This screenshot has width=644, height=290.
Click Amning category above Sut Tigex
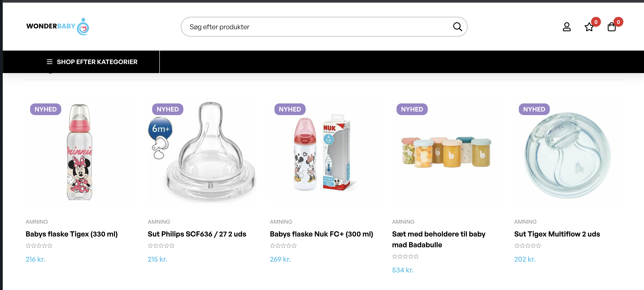tap(525, 222)
